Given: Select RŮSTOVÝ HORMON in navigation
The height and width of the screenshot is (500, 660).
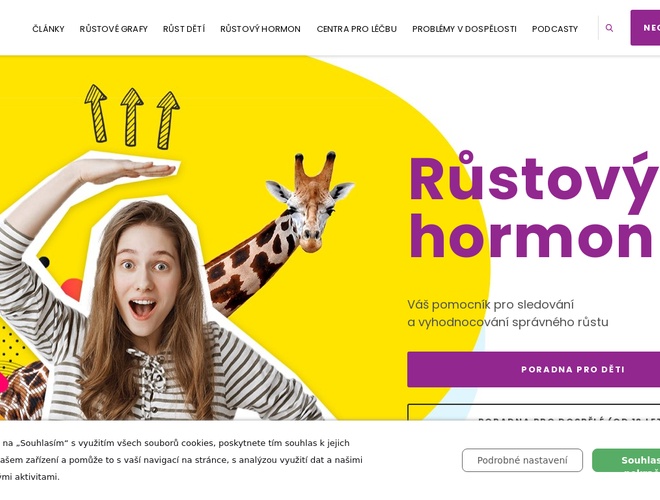Looking at the screenshot, I should tap(261, 29).
